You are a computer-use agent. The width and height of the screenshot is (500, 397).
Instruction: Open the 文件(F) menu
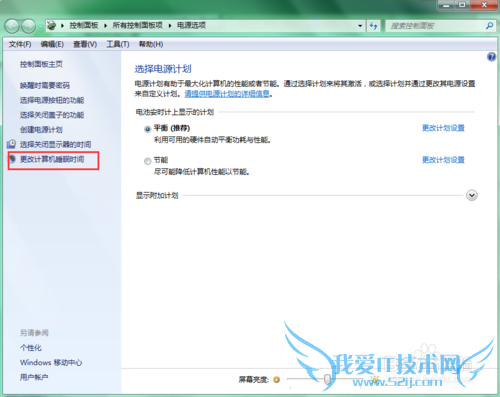[x=20, y=44]
